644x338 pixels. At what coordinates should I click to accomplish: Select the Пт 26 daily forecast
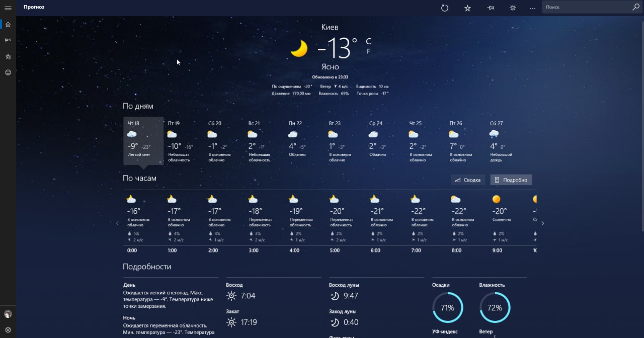tap(465, 140)
